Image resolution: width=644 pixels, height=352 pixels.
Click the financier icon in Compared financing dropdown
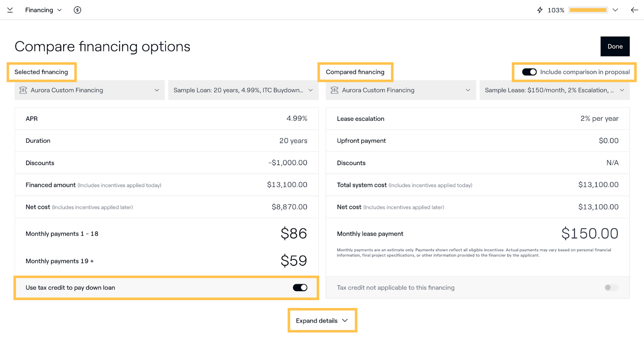click(x=334, y=90)
